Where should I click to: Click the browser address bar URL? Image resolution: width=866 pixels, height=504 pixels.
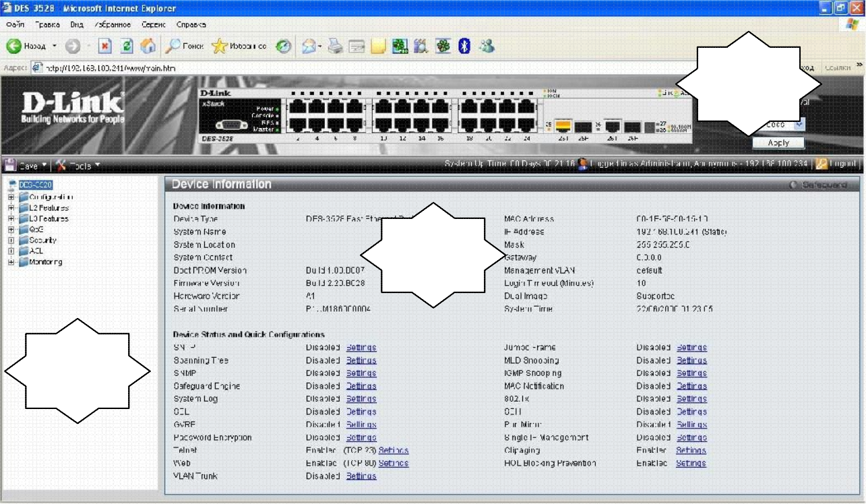click(111, 68)
